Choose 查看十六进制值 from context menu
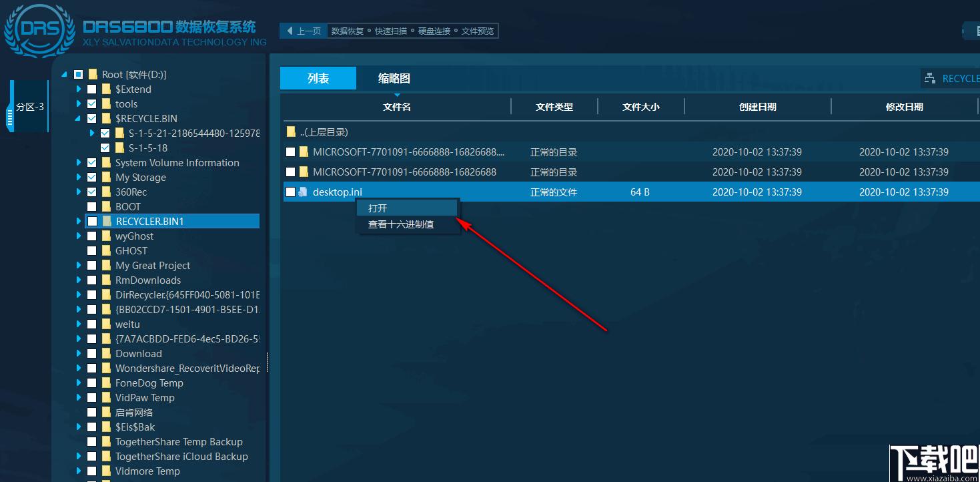This screenshot has width=980, height=482. (x=408, y=224)
